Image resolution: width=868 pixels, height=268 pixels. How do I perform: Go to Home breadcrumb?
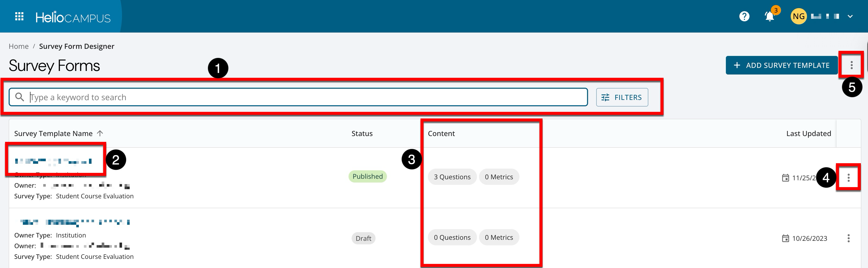pyautogui.click(x=19, y=46)
